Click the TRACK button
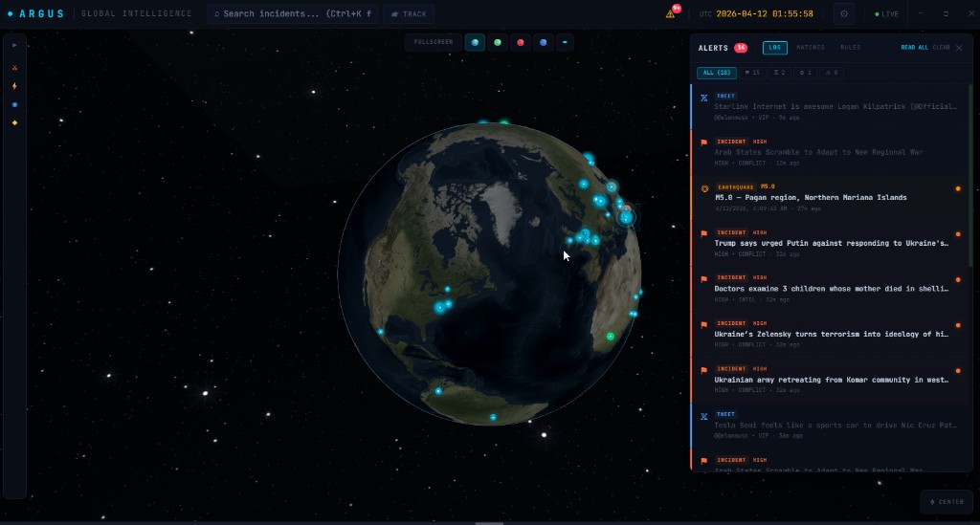 pyautogui.click(x=409, y=13)
